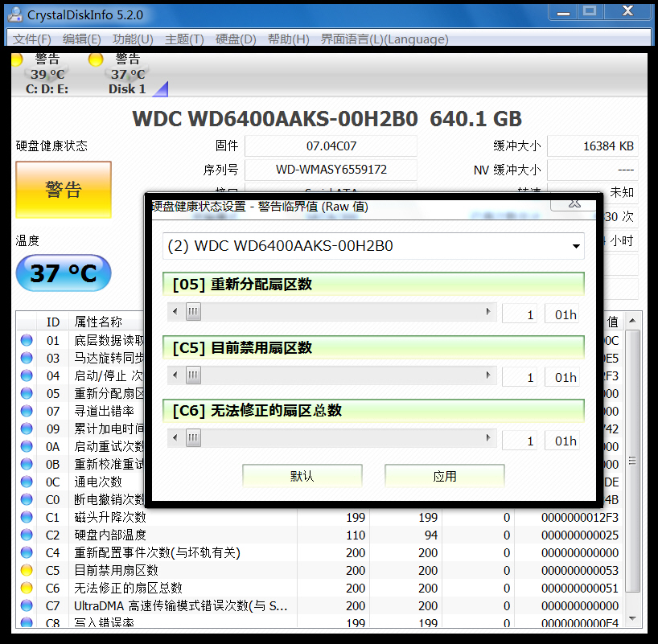Screen dimensions: 658x644
Task: Click the attribute list scroll up arrow
Action: 632,321
